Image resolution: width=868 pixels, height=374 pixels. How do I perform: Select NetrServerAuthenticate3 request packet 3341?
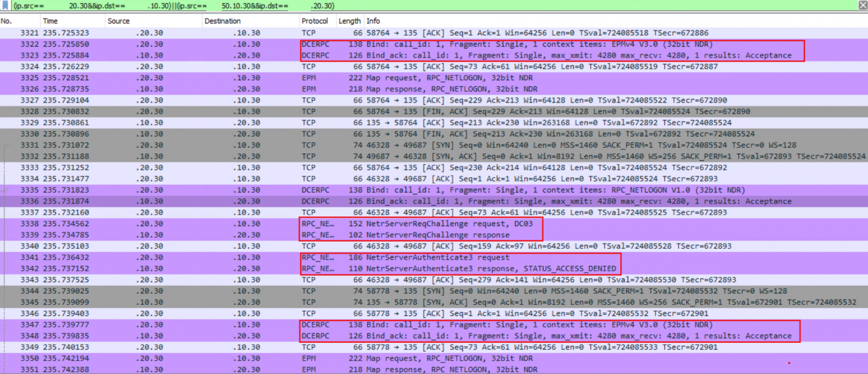434,257
